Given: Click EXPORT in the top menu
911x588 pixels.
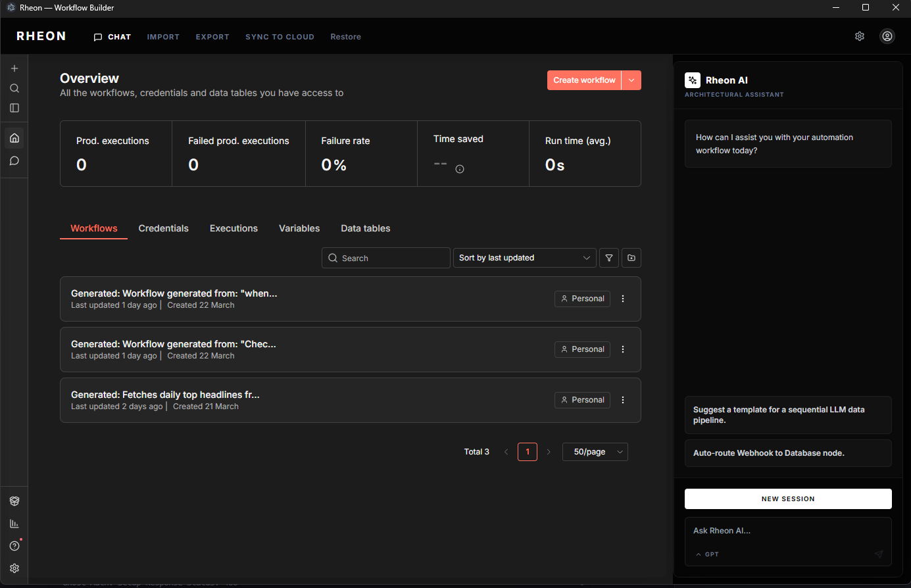Looking at the screenshot, I should pos(212,37).
